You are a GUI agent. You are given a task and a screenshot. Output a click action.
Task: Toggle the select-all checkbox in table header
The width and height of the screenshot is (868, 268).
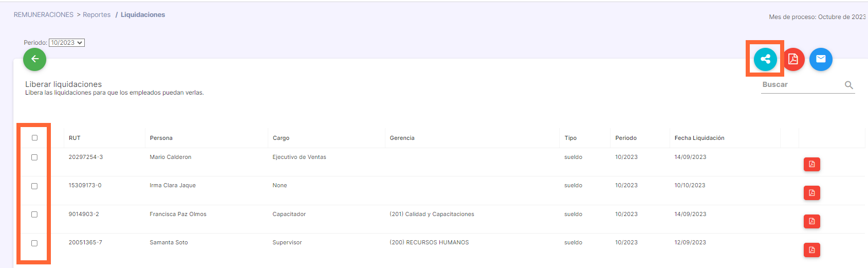[35, 138]
